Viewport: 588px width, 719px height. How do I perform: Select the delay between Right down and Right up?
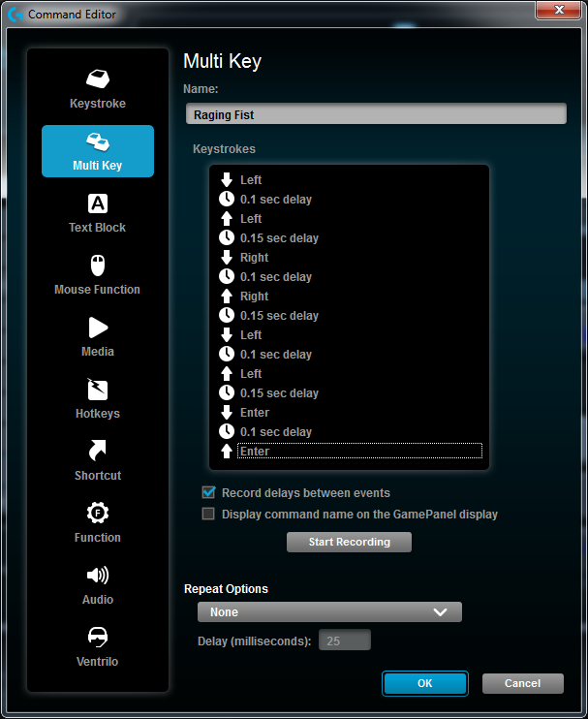click(x=351, y=277)
